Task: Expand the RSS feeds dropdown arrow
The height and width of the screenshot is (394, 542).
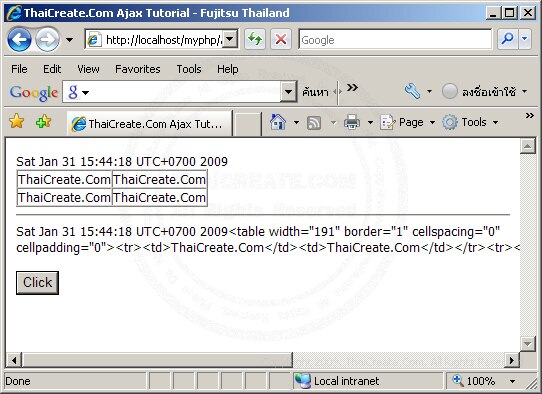Action: point(333,122)
